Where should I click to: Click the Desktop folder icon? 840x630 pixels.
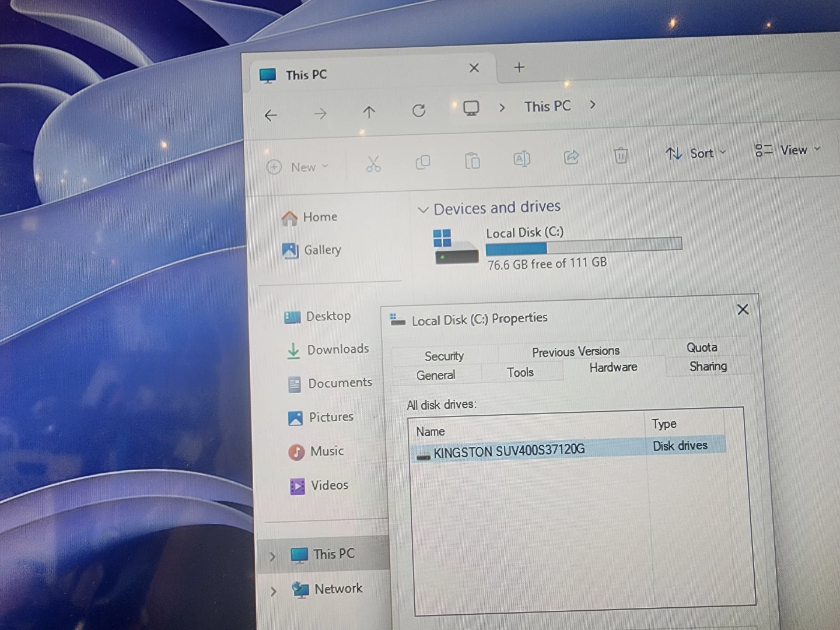292,317
